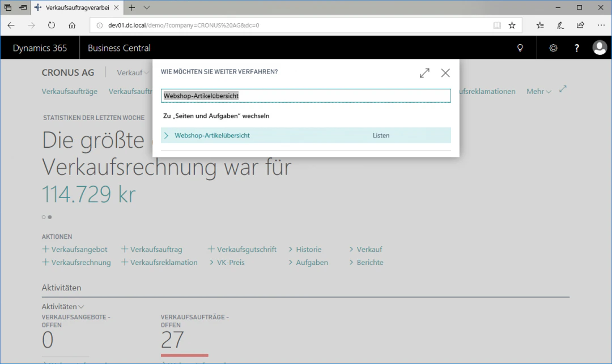The width and height of the screenshot is (612, 364).
Task: Open the tabs set aside icon
Action: (x=8, y=7)
